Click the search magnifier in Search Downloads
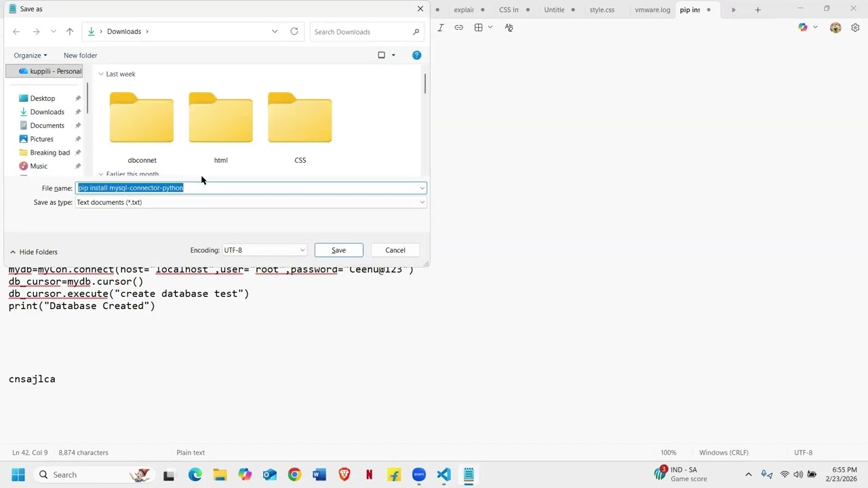Viewport: 868px width, 488px height. tap(416, 32)
